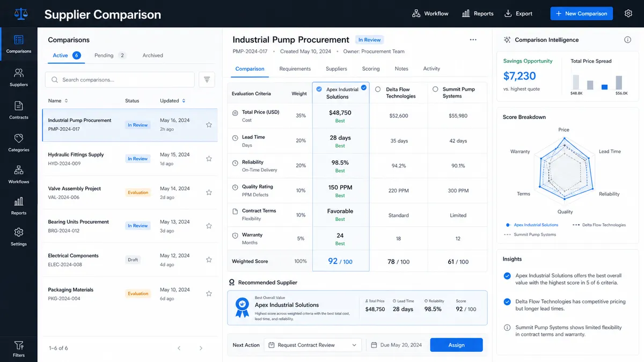Click the In Review status badge in header
Image resolution: width=644 pixels, height=362 pixels.
[369, 40]
